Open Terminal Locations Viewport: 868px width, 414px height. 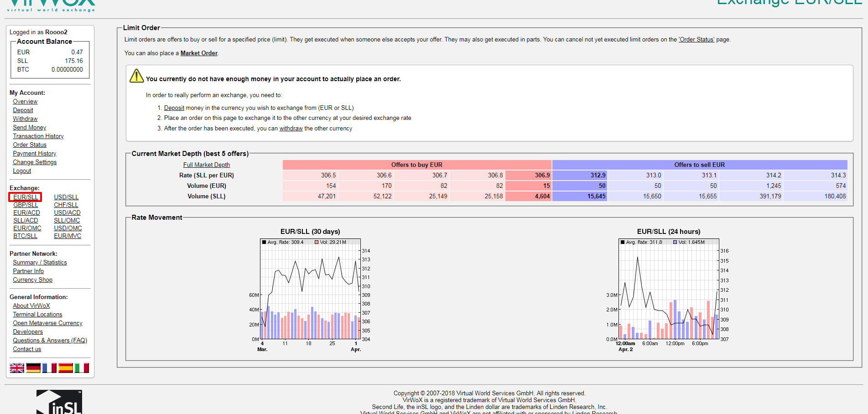pyautogui.click(x=37, y=315)
